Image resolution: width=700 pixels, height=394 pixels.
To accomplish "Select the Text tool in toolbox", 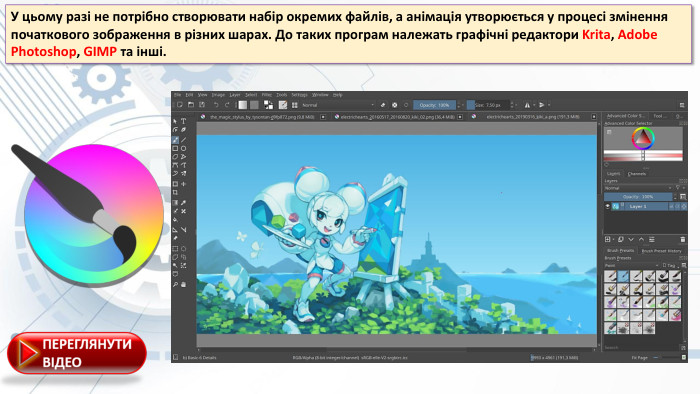I will pyautogui.click(x=183, y=121).
